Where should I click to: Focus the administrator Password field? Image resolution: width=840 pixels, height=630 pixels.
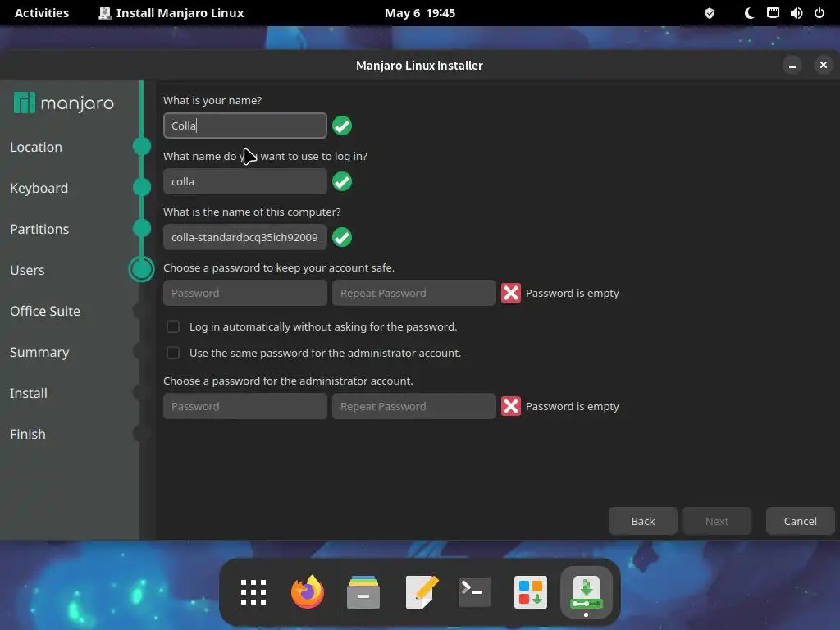[244, 406]
